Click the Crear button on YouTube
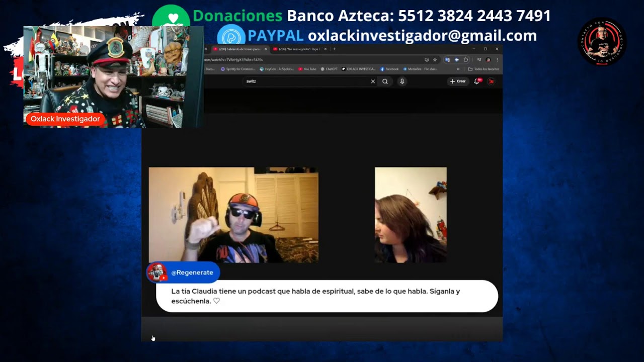 tap(458, 81)
